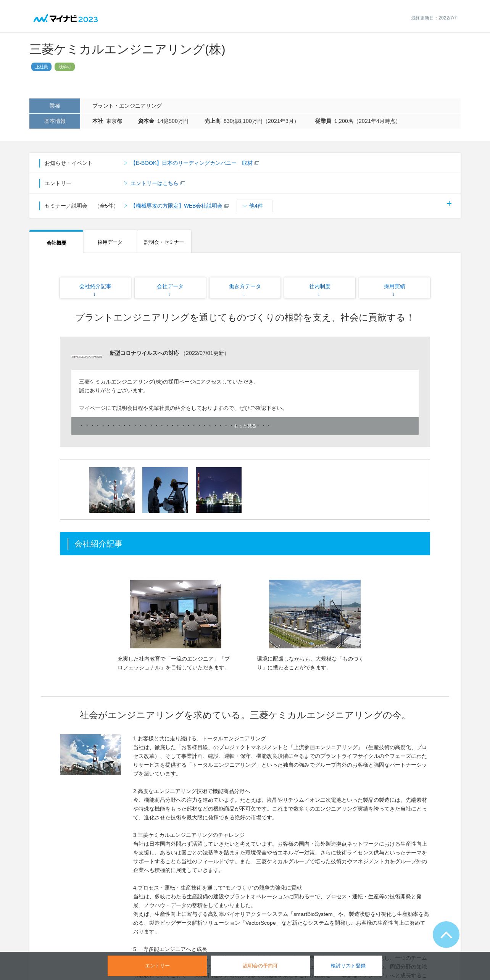
Task: Open the smokestack and sky thumbnail
Action: tap(112, 490)
